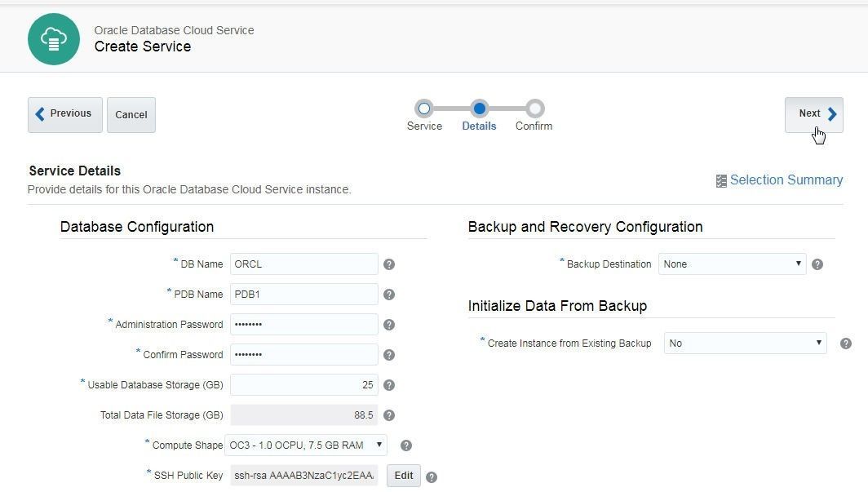Open help for PDB Name field

coord(389,295)
